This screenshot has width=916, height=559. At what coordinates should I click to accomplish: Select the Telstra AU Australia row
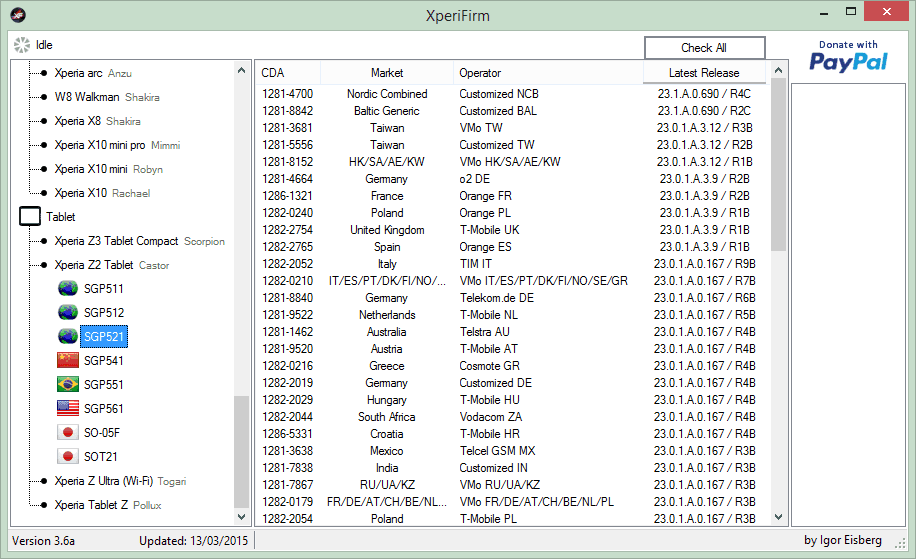pos(512,332)
